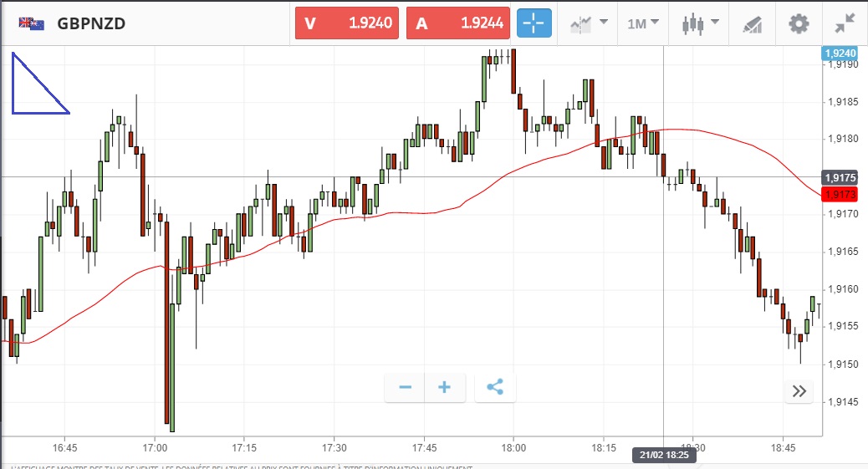This screenshot has width=868, height=469.
Task: Click the 21/02 18:25 time marker
Action: point(663,456)
